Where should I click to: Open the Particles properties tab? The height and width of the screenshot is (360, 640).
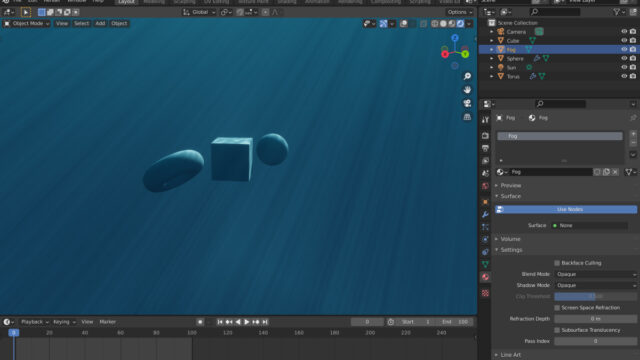(x=485, y=227)
